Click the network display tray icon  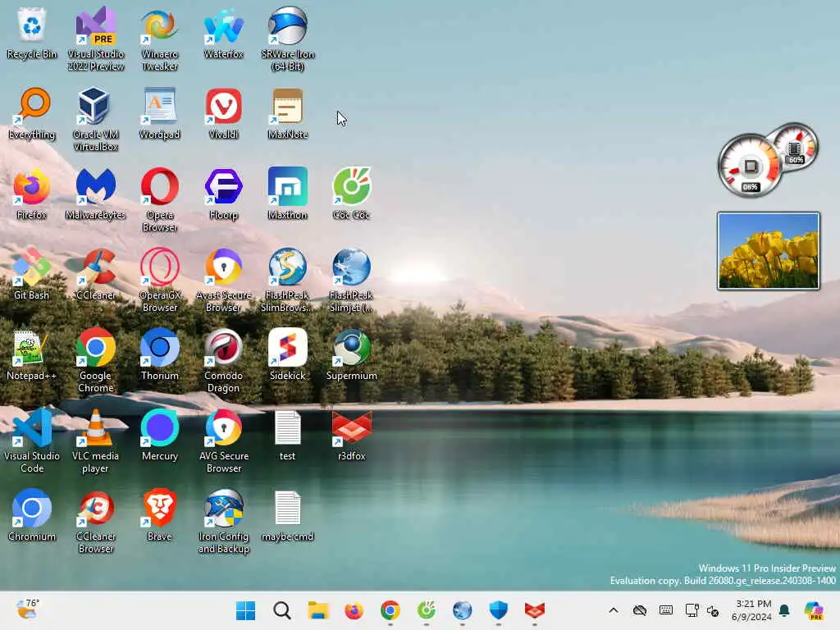pos(692,610)
